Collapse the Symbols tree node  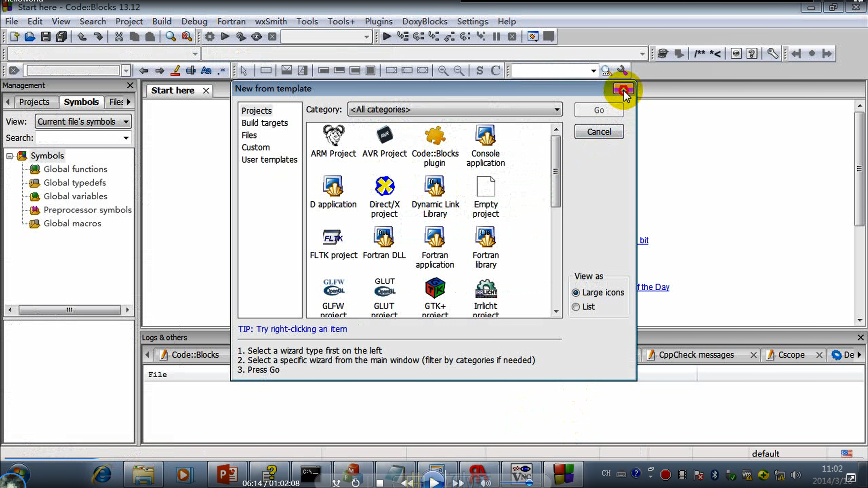(x=9, y=156)
